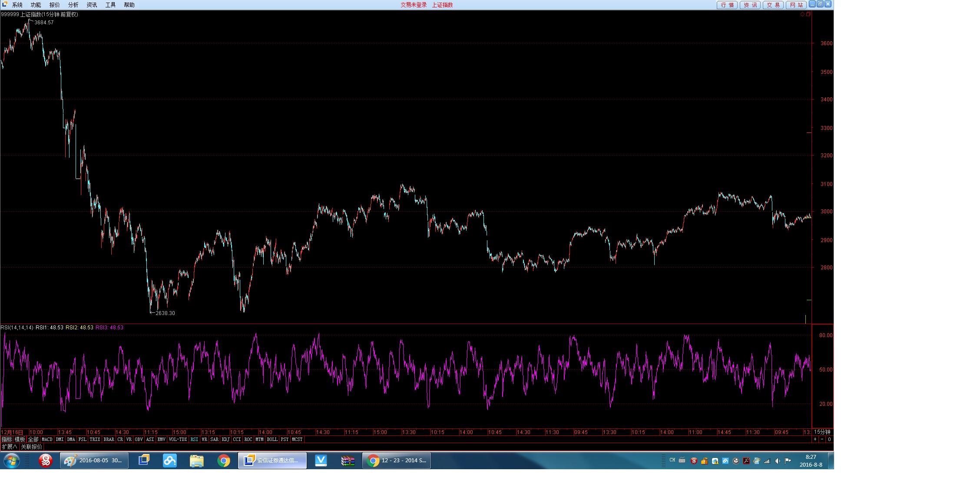Screen dimensions: 980x494
Task: Open the 报价 menu
Action: (x=55, y=5)
